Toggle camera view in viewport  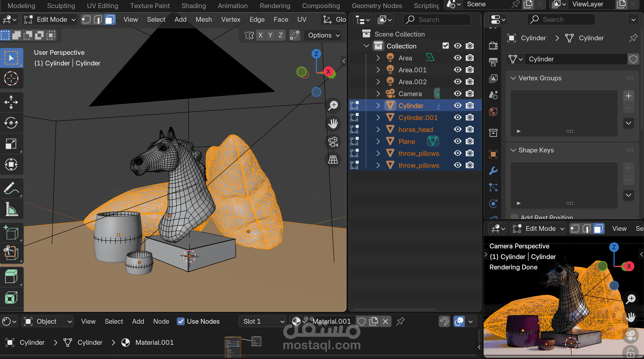click(333, 142)
